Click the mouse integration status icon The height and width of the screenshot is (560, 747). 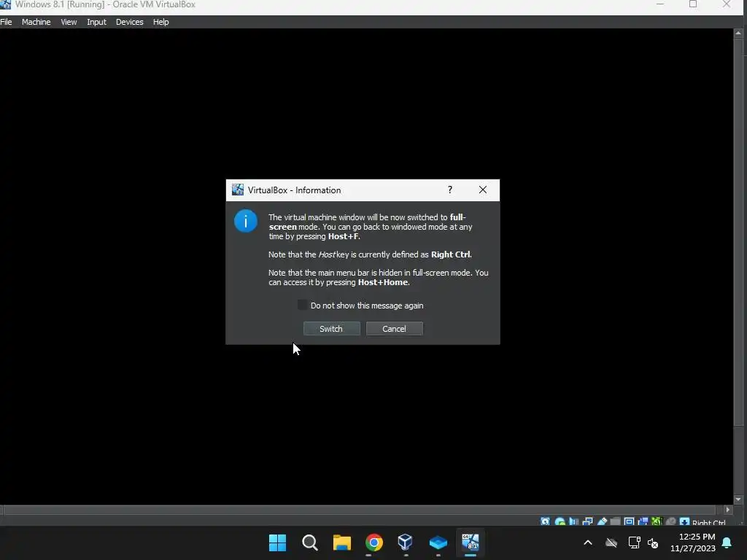(x=671, y=521)
